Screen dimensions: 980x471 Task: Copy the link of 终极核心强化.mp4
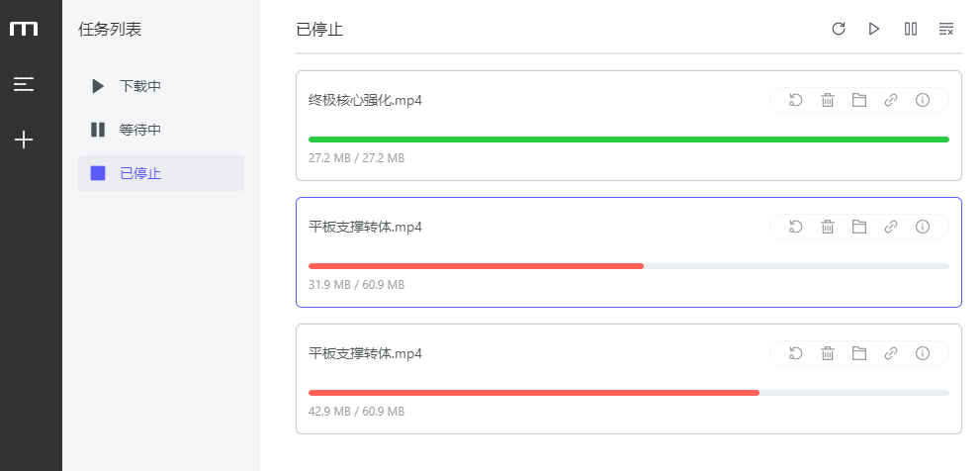(x=891, y=100)
